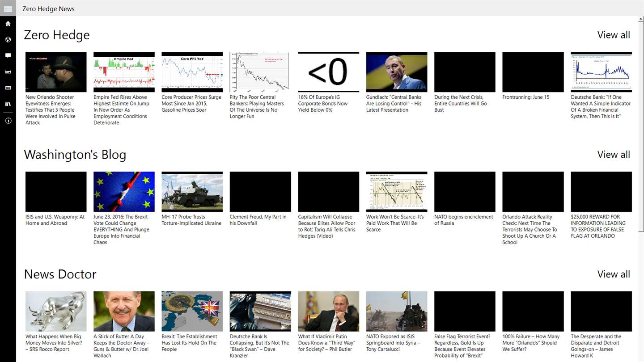Open the hamburger navigation menu

[8, 8]
